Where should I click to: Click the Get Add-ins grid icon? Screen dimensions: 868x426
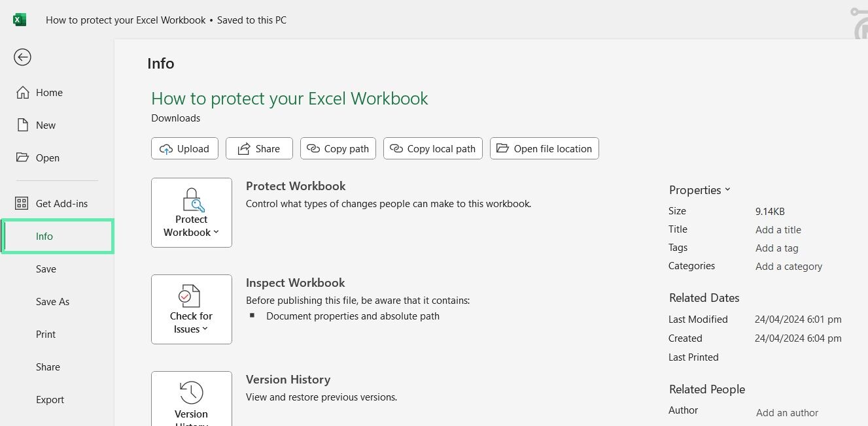coord(22,203)
